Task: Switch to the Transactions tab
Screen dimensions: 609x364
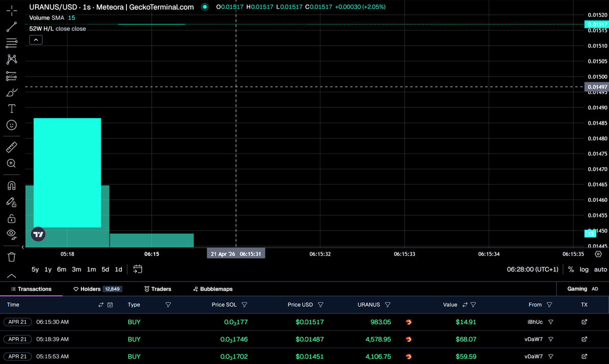Action: tap(31, 289)
